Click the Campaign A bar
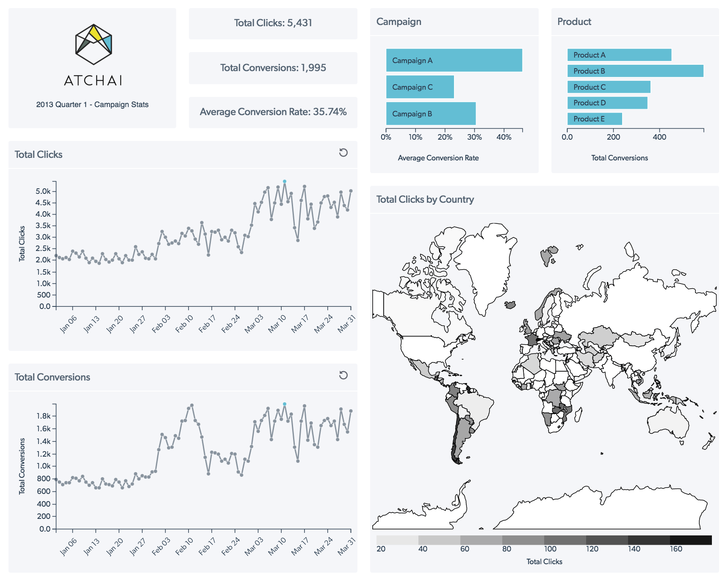The image size is (728, 579). click(x=453, y=61)
